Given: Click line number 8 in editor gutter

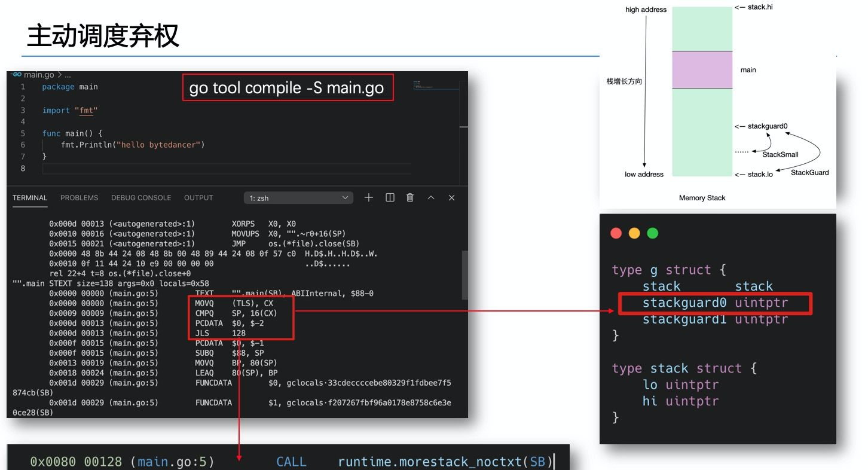Looking at the screenshot, I should [x=23, y=168].
